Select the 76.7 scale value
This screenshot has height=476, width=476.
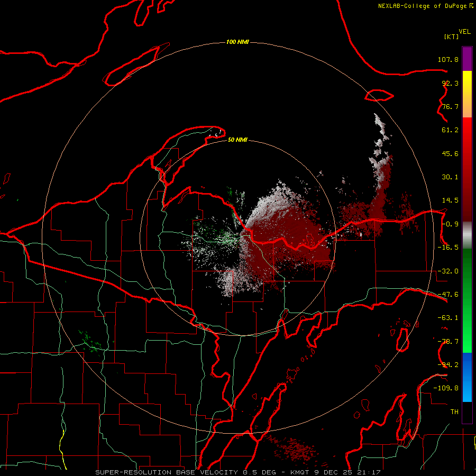pos(450,106)
